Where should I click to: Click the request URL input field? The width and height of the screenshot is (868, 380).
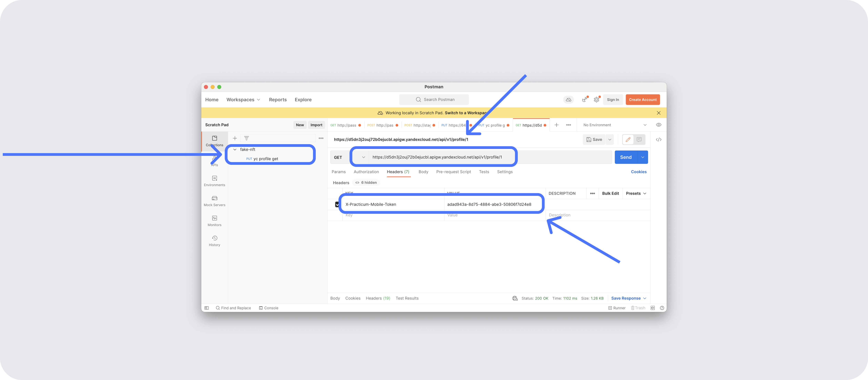[490, 157]
